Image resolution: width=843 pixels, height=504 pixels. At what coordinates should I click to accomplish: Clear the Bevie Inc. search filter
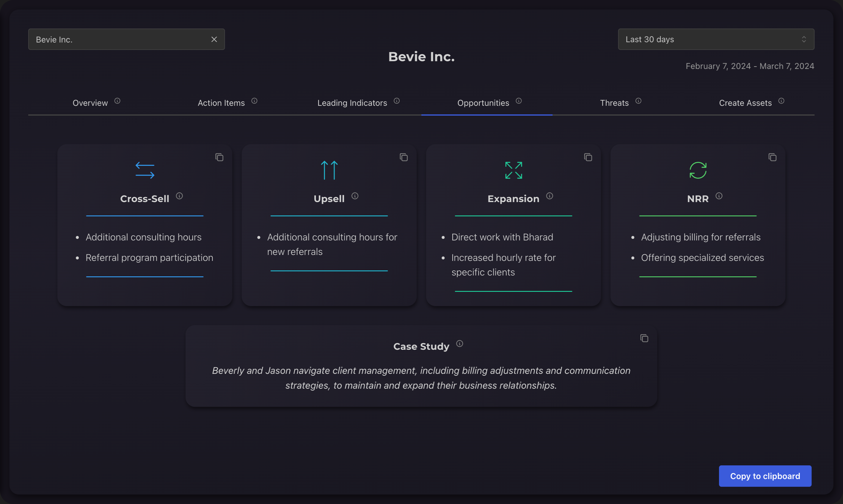214,39
